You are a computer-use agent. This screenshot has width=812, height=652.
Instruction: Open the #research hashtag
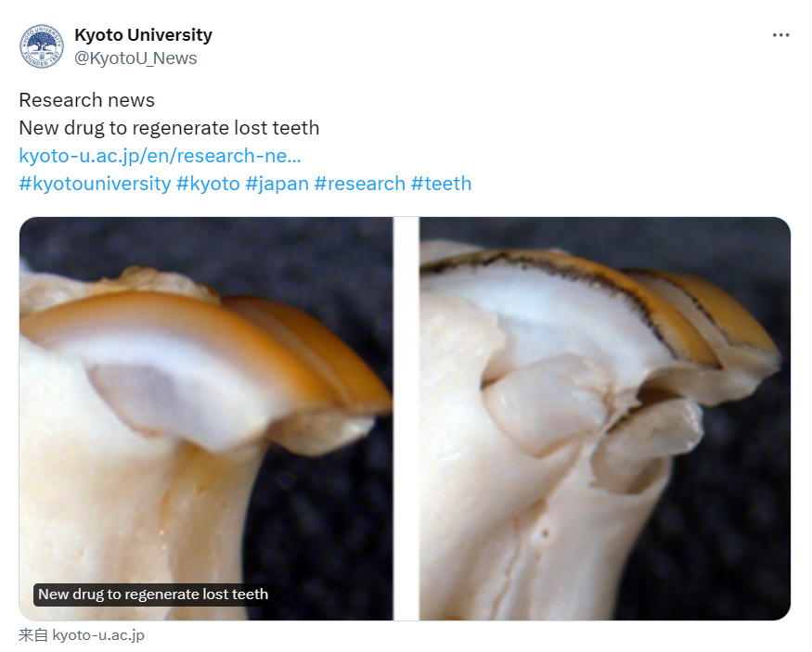pyautogui.click(x=360, y=184)
